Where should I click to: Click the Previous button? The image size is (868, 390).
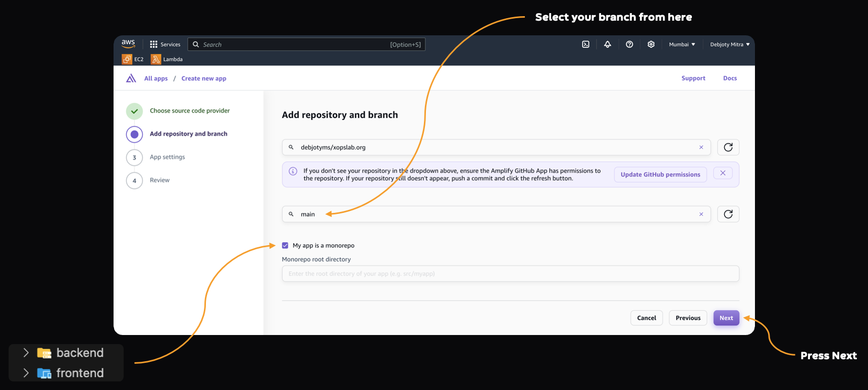688,318
